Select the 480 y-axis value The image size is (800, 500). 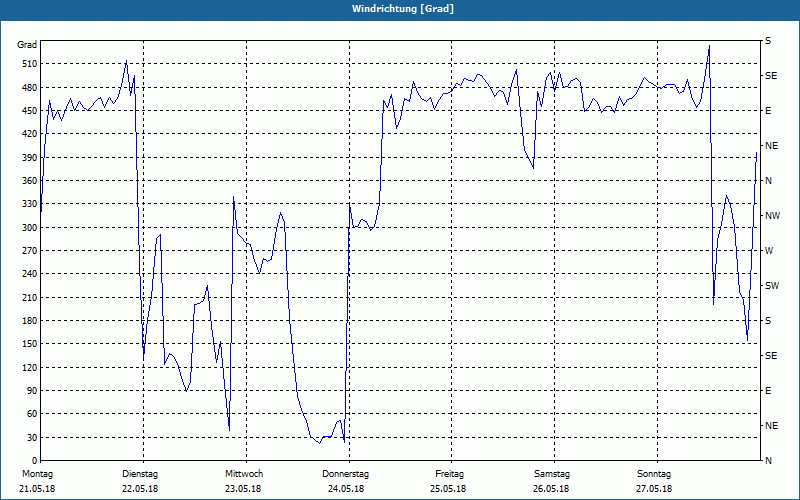click(30, 87)
